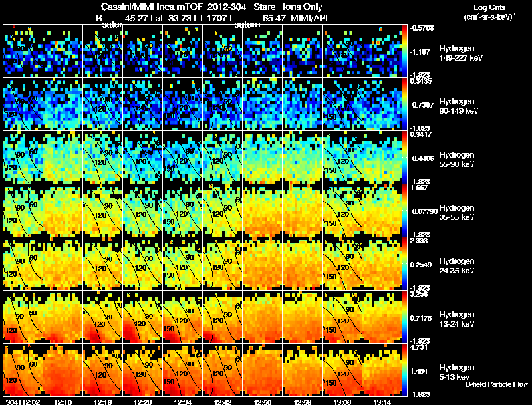Click the 13:14 time axis label
Viewport: 532px width, 405px height.
382,402
